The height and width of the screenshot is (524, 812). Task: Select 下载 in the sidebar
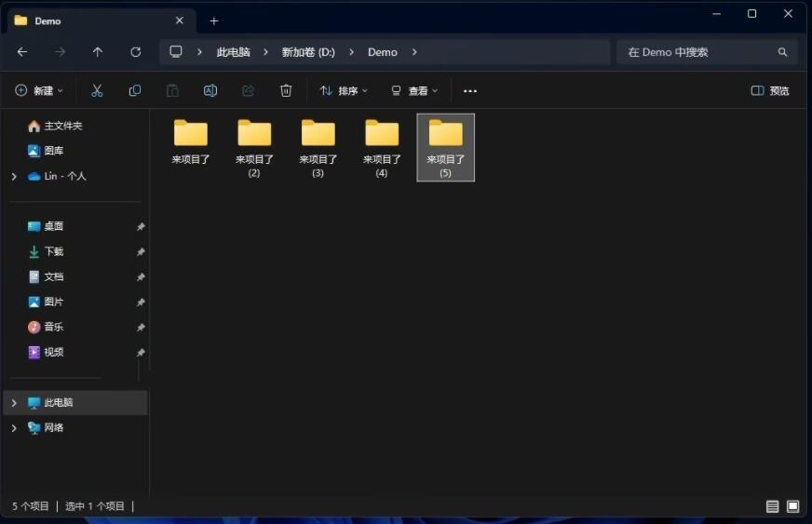pos(53,251)
